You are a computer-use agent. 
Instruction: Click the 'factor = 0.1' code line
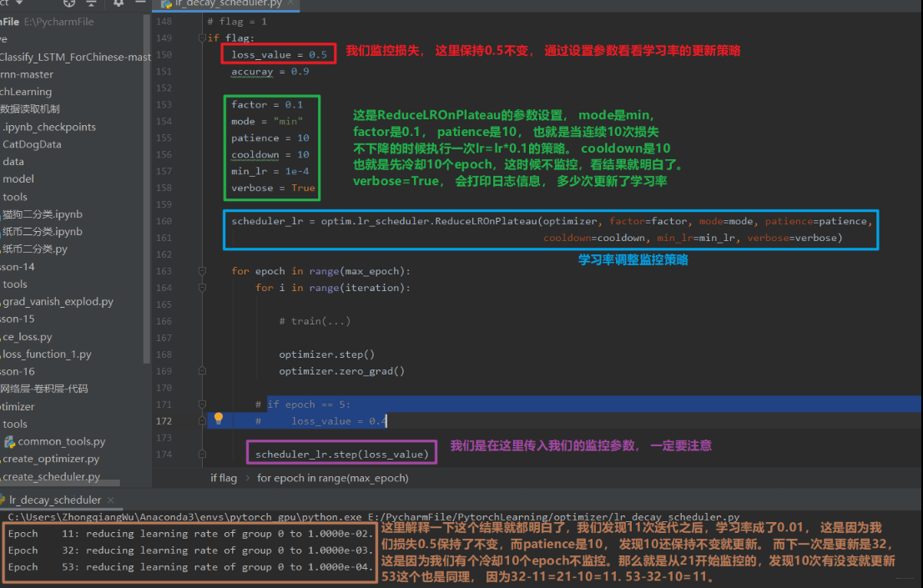pyautogui.click(x=267, y=104)
